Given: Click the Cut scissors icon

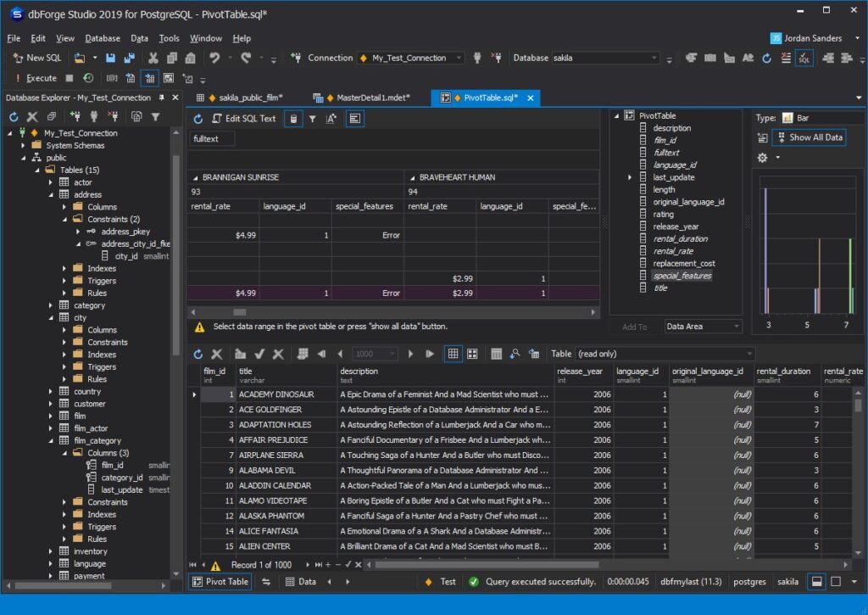Looking at the screenshot, I should (x=153, y=59).
